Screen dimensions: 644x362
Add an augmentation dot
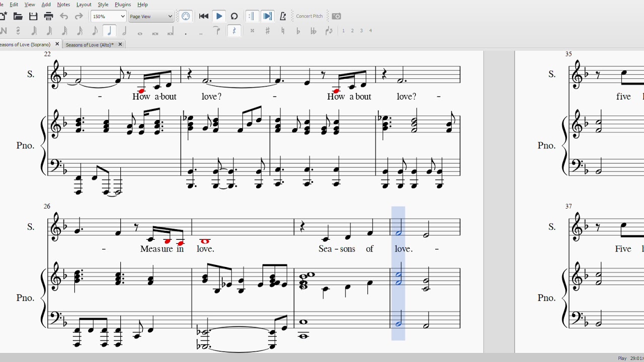coord(186,33)
